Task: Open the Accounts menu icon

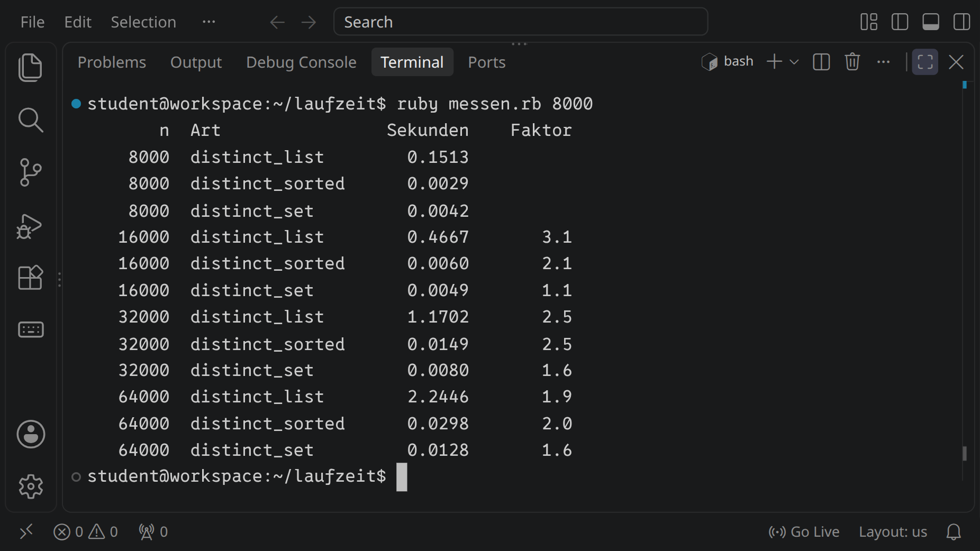Action: click(31, 434)
